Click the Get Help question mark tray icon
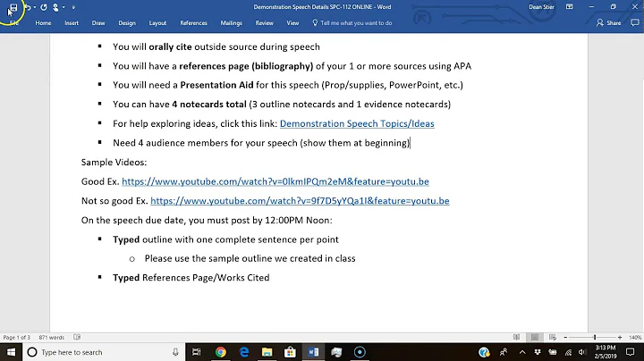 [484, 352]
